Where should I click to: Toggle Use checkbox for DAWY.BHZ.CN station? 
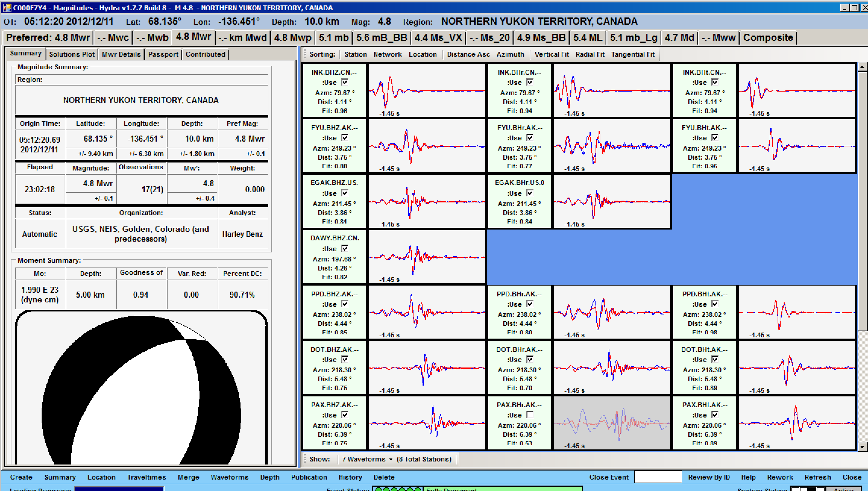coord(344,248)
